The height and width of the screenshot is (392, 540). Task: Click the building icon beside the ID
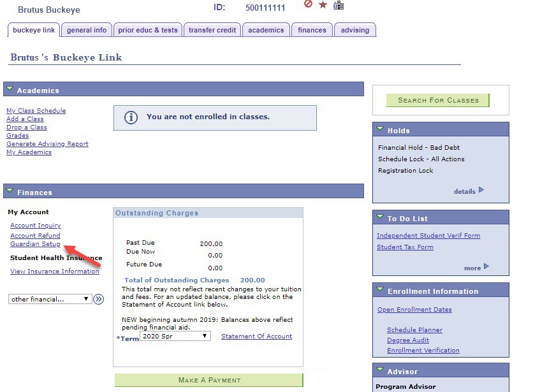point(339,5)
